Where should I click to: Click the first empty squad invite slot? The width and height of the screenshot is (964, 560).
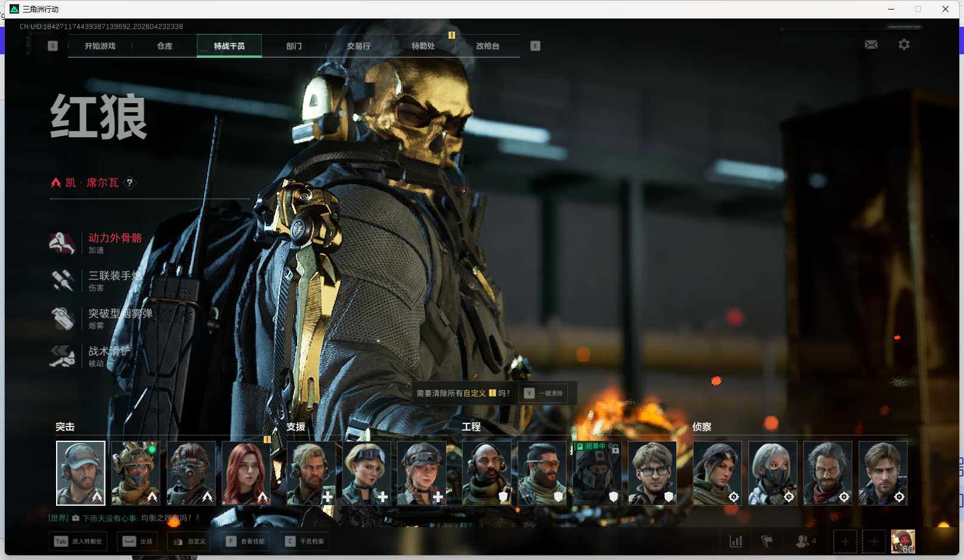[845, 542]
